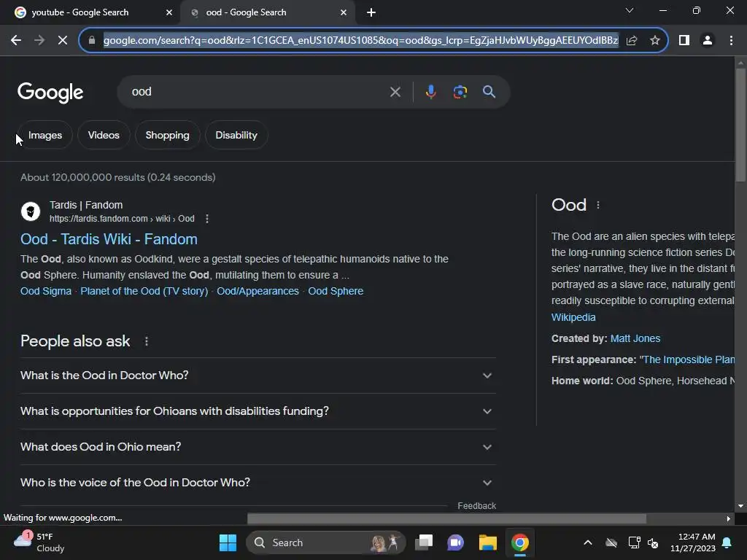Submit search with magnifier icon
The image size is (747, 560).
coord(489,92)
